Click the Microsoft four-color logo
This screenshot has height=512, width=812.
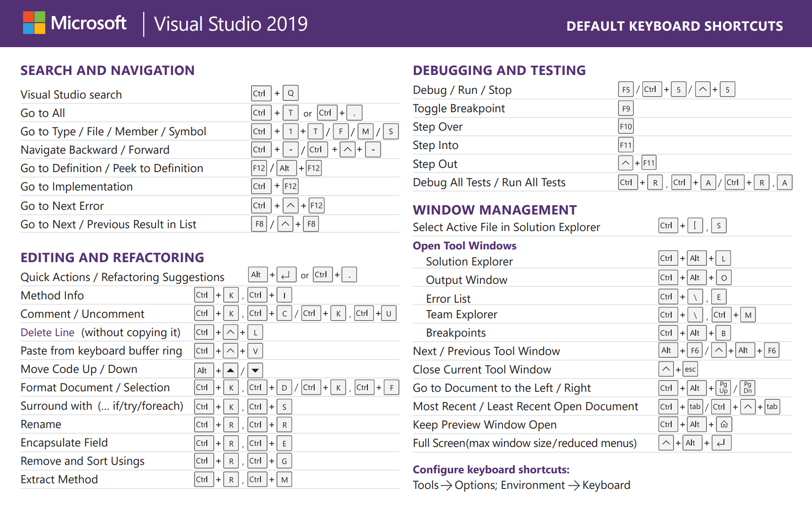[34, 23]
